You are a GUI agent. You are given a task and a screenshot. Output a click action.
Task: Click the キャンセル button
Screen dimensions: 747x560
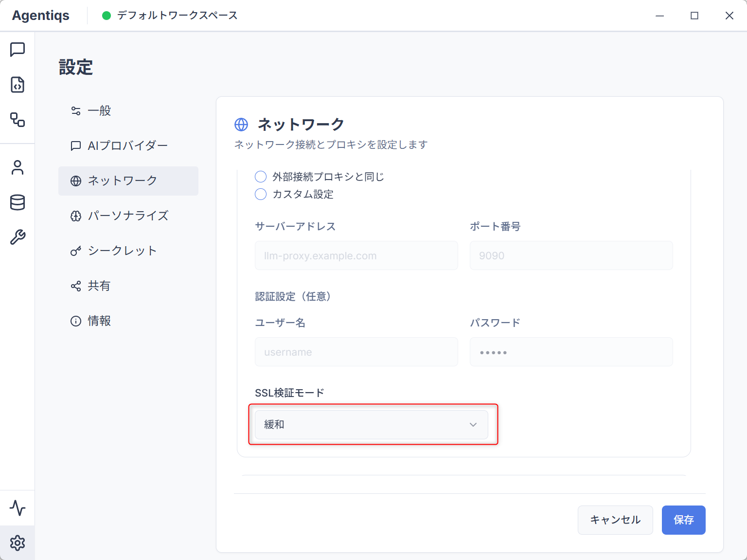click(615, 520)
